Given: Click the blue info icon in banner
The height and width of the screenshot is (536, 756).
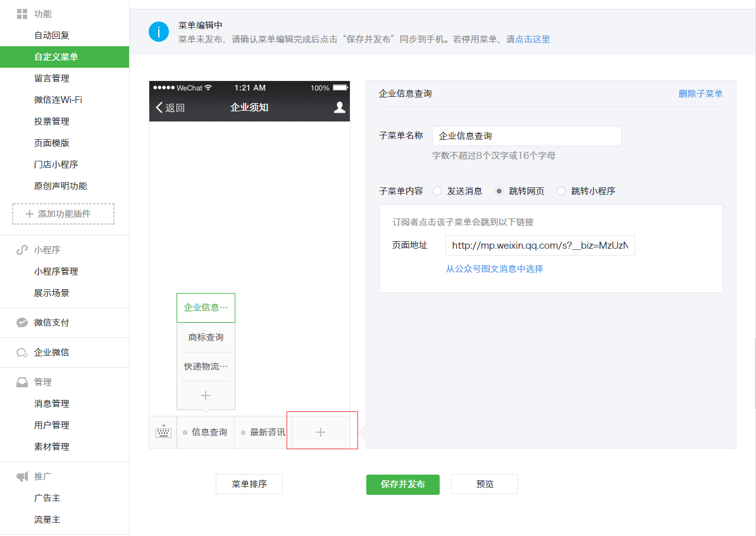Looking at the screenshot, I should click(159, 32).
